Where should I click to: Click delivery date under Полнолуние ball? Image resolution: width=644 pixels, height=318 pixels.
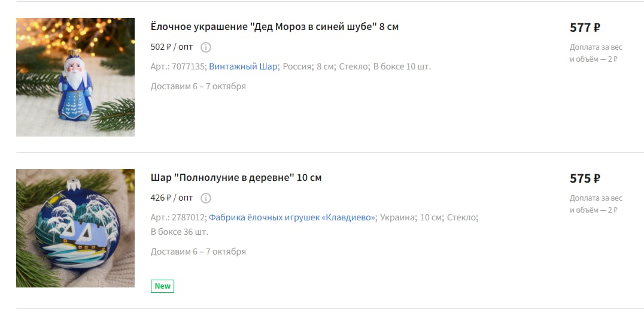tap(198, 252)
